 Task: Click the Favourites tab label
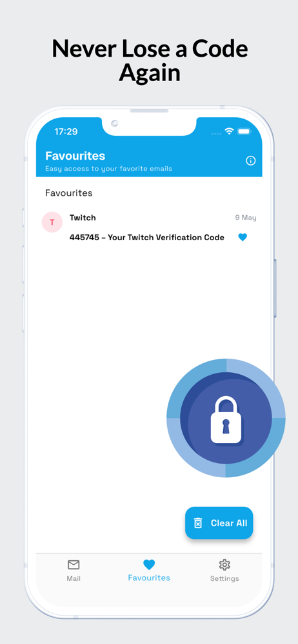(149, 578)
